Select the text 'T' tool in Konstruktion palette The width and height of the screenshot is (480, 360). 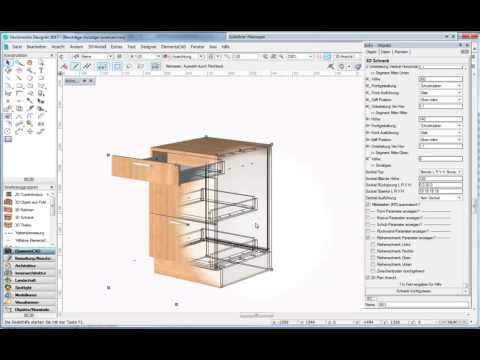coord(41,70)
